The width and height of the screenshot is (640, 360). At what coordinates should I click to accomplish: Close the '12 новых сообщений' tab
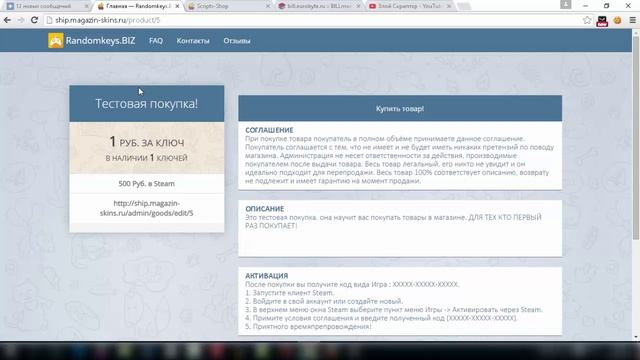coord(87,6)
